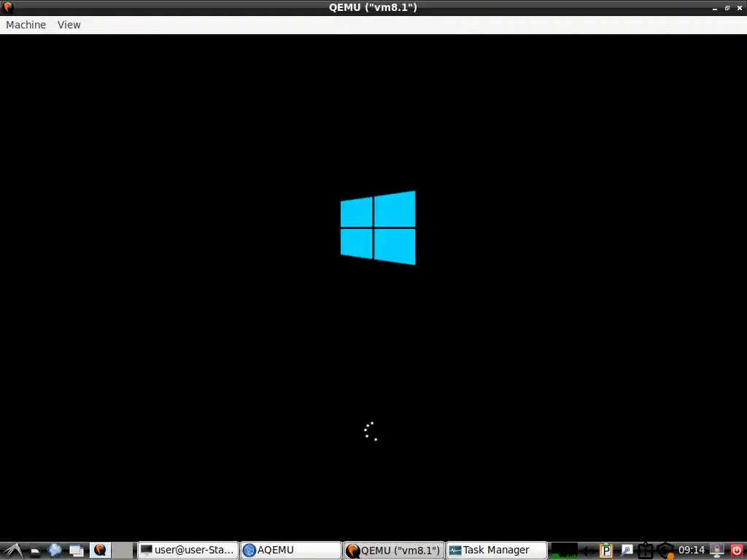
Task: Click the QEMU icon in the title bar
Action: point(8,7)
